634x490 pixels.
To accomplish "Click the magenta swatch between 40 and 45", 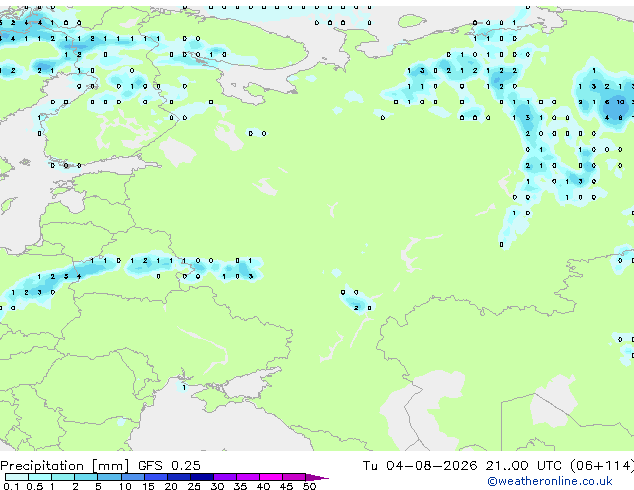I will click(271, 477).
